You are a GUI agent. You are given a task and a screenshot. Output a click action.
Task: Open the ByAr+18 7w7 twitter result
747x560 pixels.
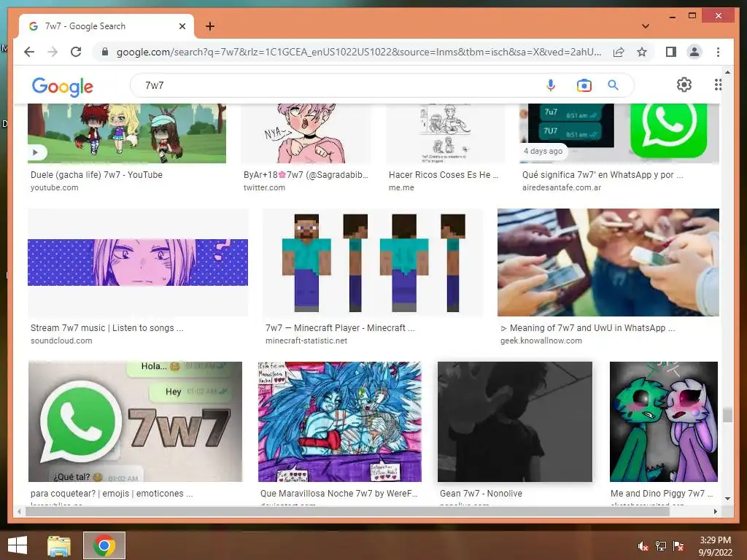tap(306, 175)
